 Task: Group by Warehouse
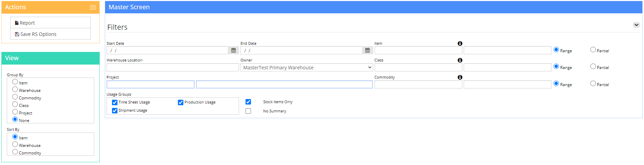pos(15,90)
